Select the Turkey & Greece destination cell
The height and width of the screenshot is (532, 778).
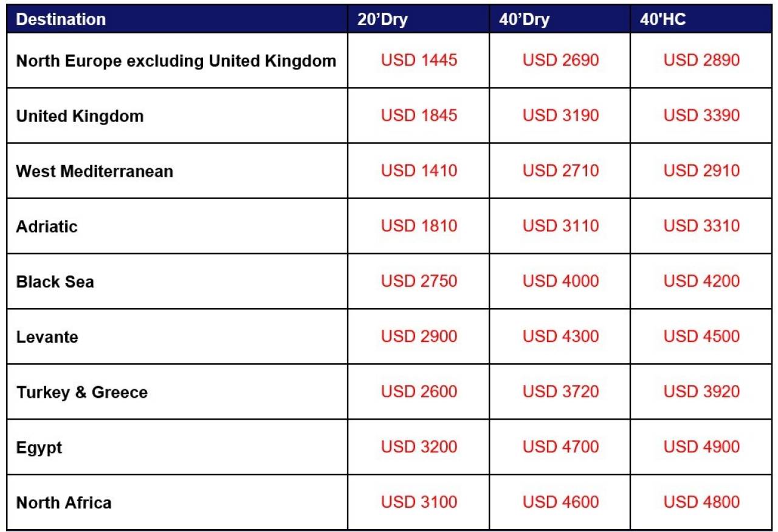click(177, 392)
